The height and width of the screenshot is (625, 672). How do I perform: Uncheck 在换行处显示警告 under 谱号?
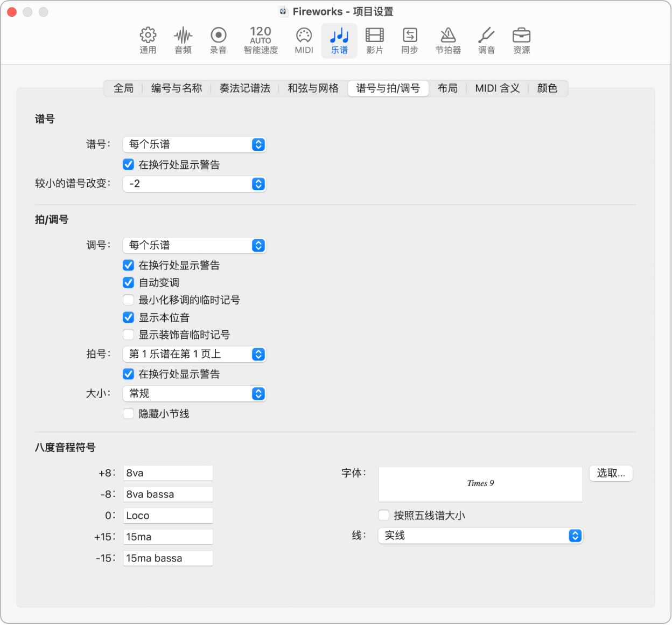coord(128,164)
